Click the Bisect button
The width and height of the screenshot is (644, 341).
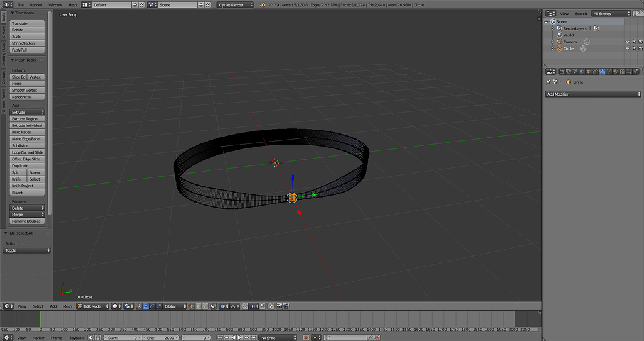pyautogui.click(x=27, y=193)
